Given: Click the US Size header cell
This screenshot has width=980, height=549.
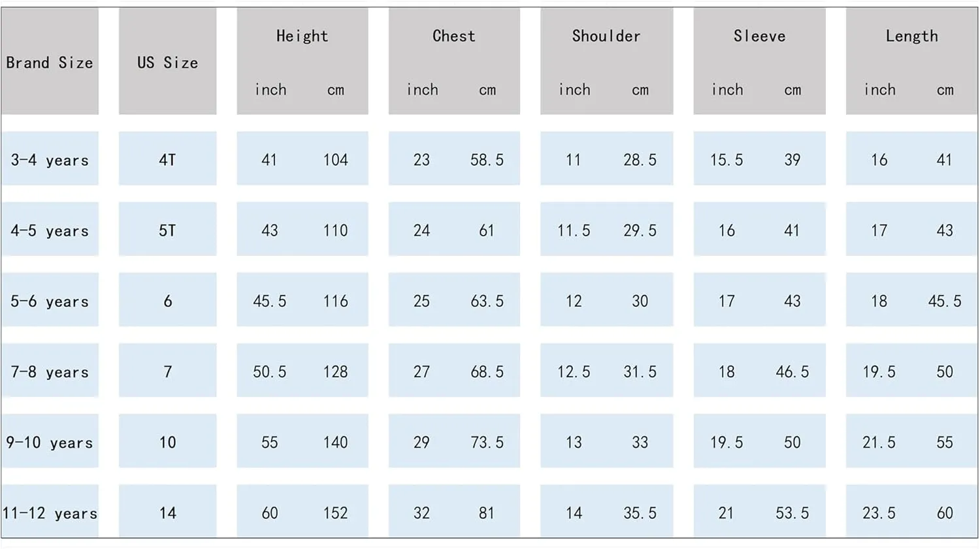Looking at the screenshot, I should 167,61.
